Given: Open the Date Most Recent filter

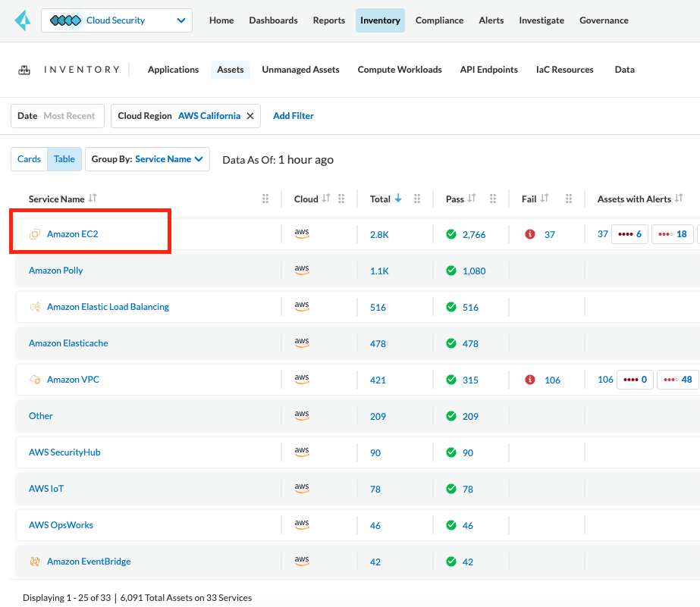Looking at the screenshot, I should 57,116.
